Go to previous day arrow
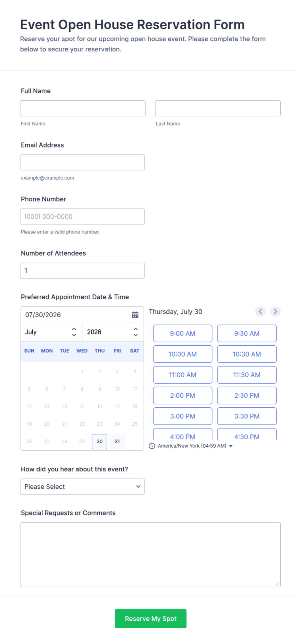 (x=260, y=311)
